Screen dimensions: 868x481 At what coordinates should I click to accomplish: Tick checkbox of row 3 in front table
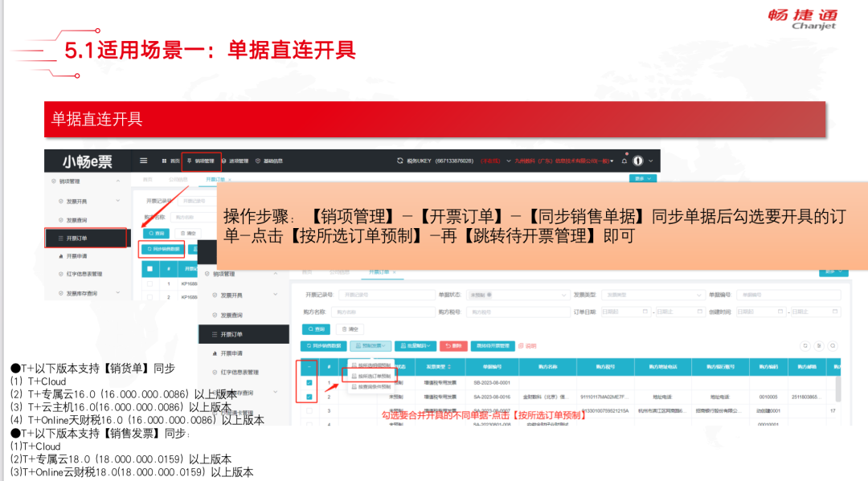[x=309, y=411]
